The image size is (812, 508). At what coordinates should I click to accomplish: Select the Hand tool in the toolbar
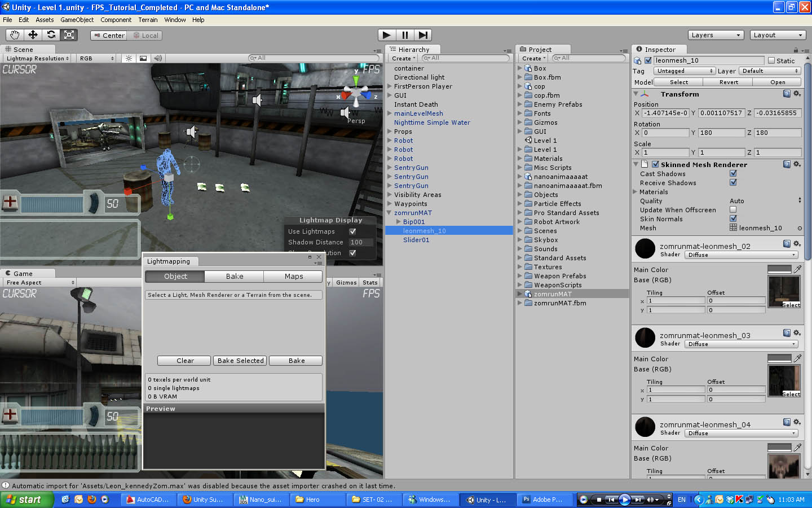point(14,34)
